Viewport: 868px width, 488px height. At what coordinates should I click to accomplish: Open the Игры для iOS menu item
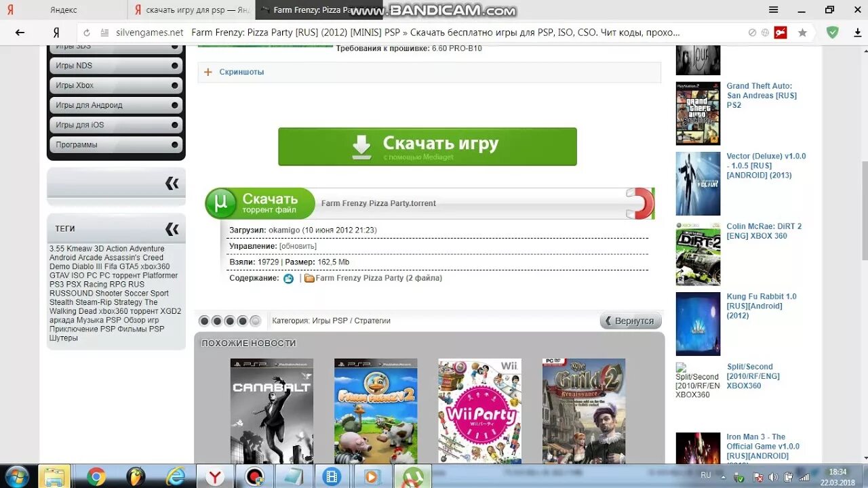[116, 125]
